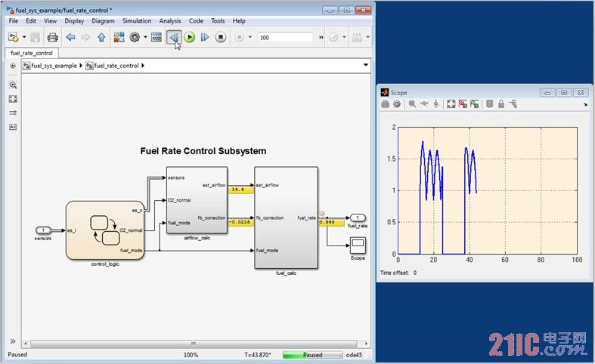This screenshot has width=595, height=364.
Task: Click Scope autoscale axes icon
Action: 451,104
